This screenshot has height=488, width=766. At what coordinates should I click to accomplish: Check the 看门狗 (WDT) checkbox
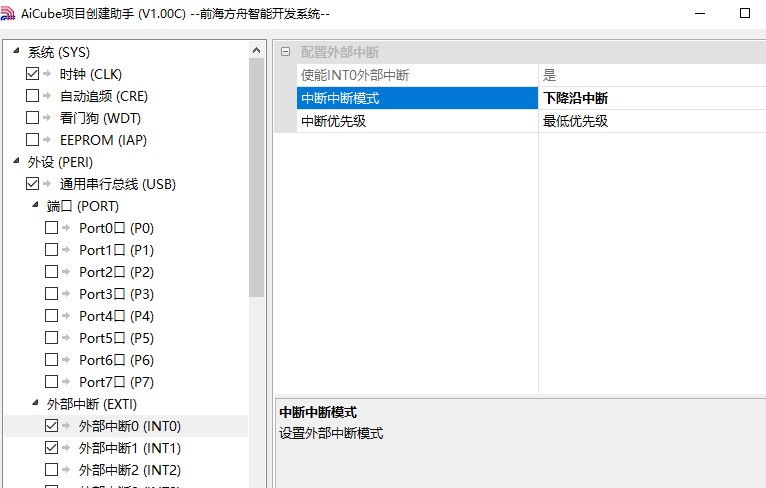click(32, 117)
